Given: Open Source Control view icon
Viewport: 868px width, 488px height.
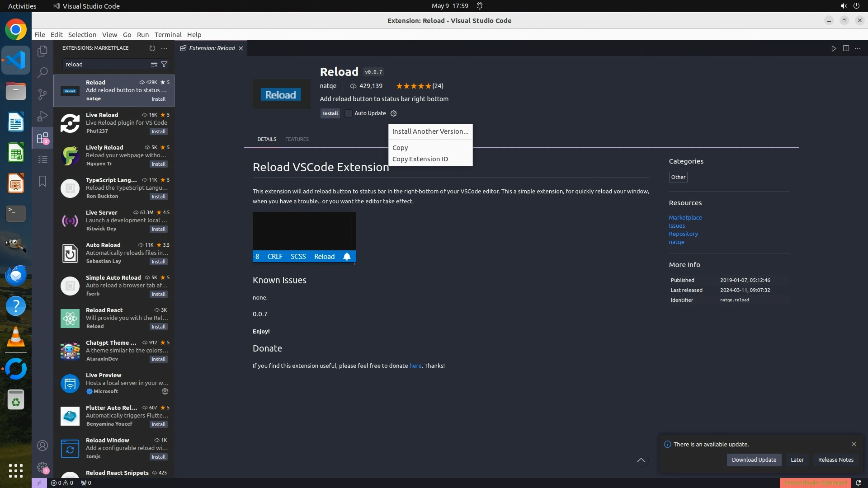Looking at the screenshot, I should pyautogui.click(x=42, y=94).
